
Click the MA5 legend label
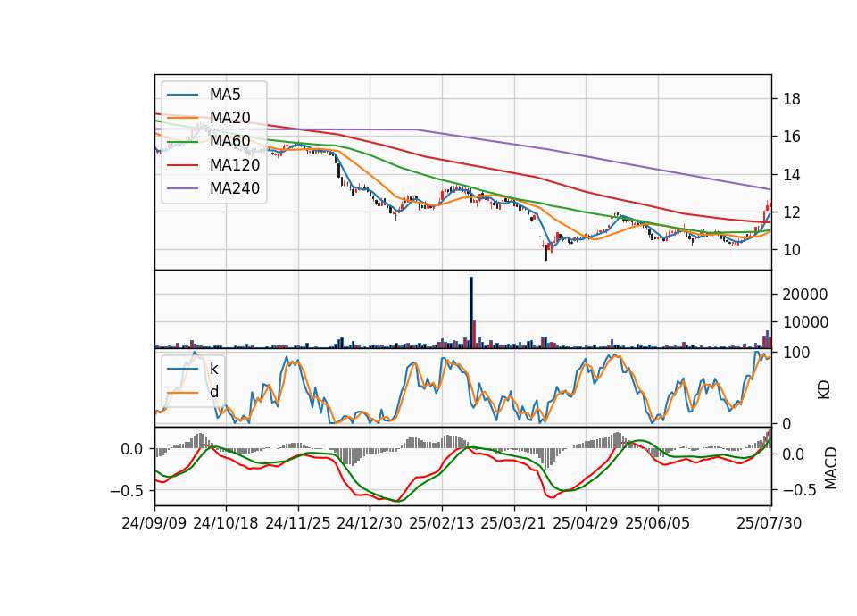coord(225,95)
